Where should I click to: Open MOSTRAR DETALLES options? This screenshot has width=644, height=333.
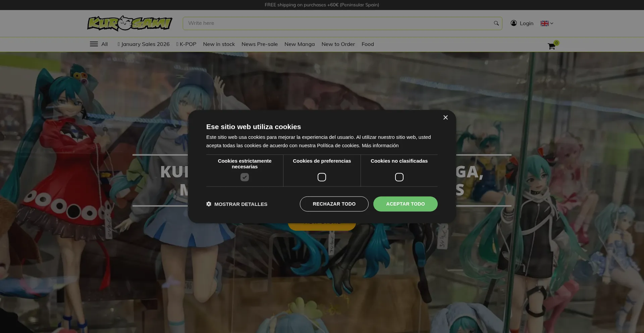[x=241, y=204]
